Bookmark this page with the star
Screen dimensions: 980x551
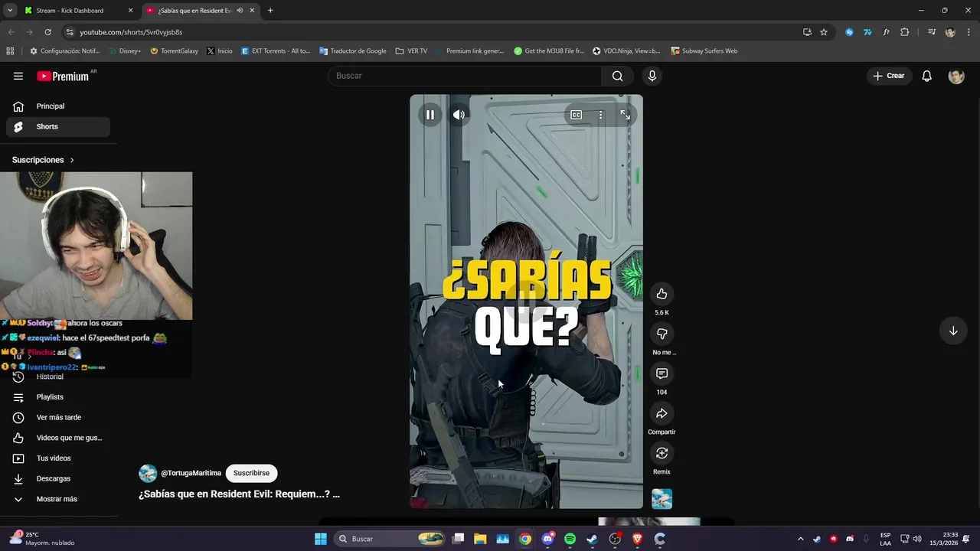pyautogui.click(x=824, y=32)
